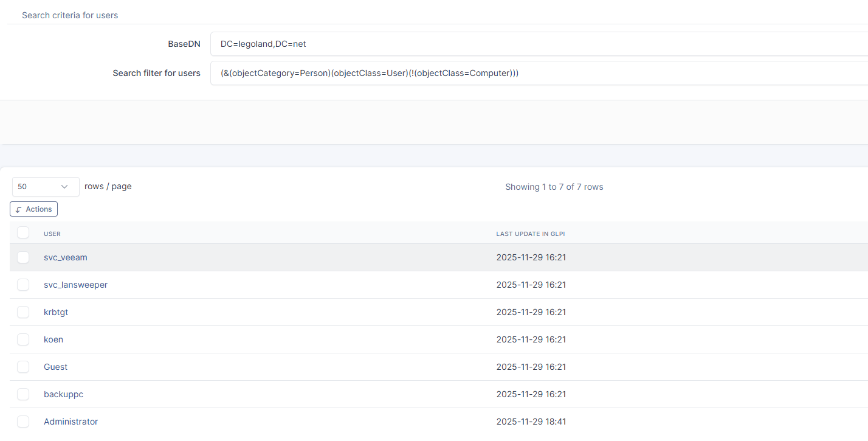Select the Administrator row checkbox
The width and height of the screenshot is (868, 441).
(x=23, y=422)
